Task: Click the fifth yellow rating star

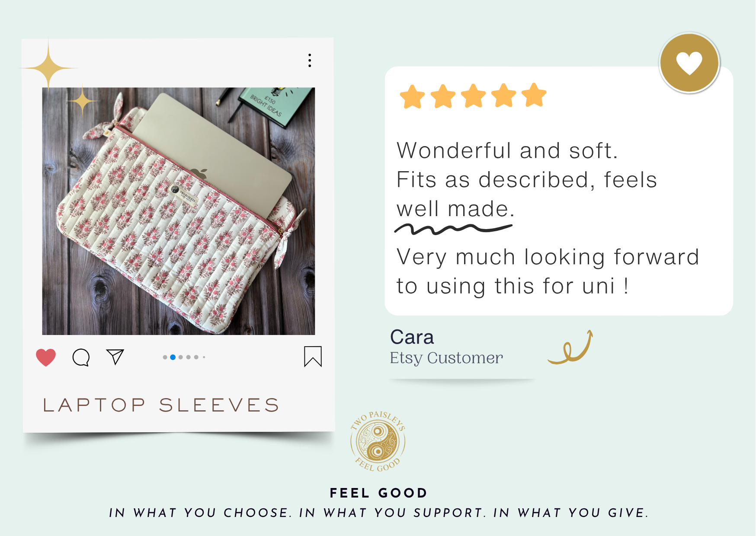Action: [534, 95]
